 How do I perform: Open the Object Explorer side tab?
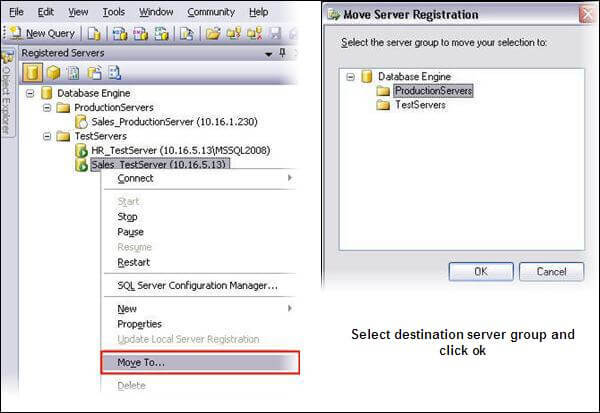[6, 92]
